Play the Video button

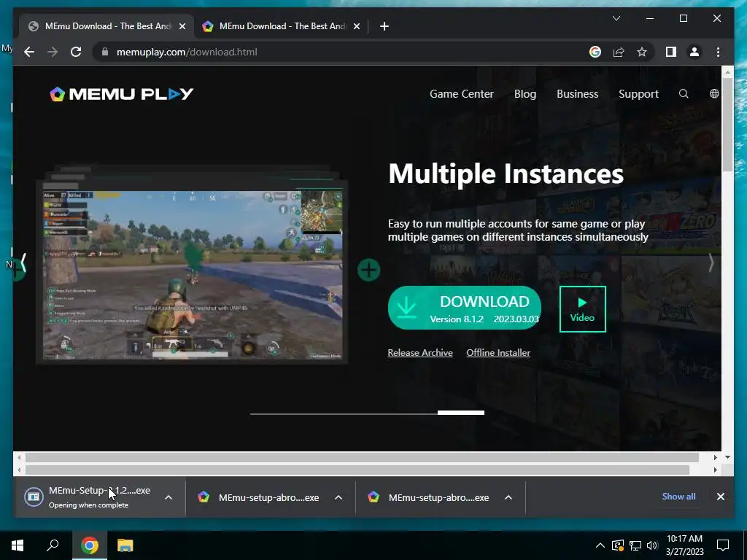583,309
